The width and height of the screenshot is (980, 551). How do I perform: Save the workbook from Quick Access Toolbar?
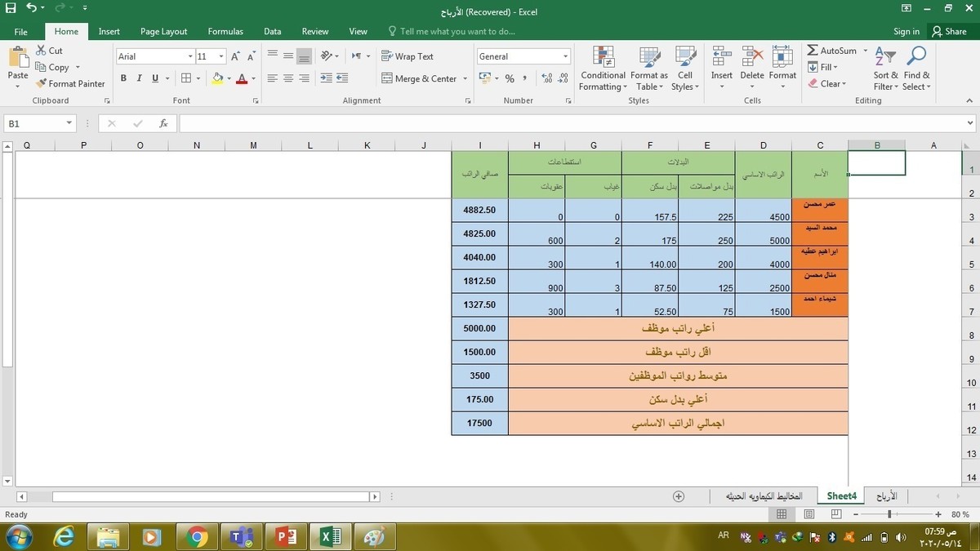pyautogui.click(x=11, y=8)
